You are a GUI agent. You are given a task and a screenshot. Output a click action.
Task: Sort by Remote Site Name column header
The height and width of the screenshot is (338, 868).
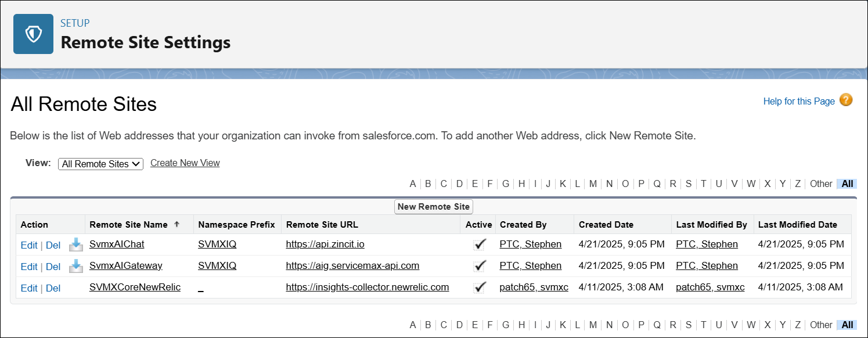pyautogui.click(x=128, y=225)
